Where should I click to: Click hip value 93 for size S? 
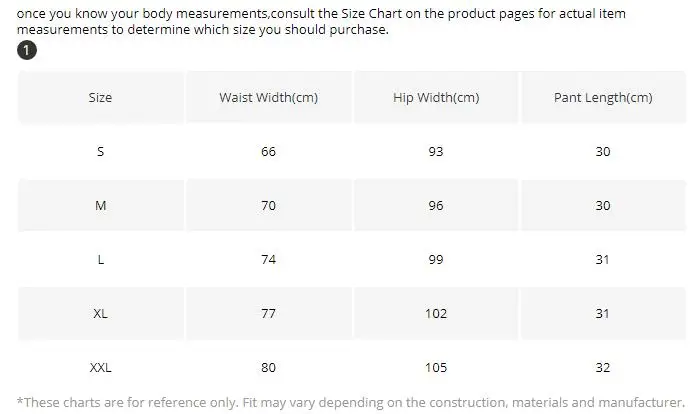pos(436,152)
